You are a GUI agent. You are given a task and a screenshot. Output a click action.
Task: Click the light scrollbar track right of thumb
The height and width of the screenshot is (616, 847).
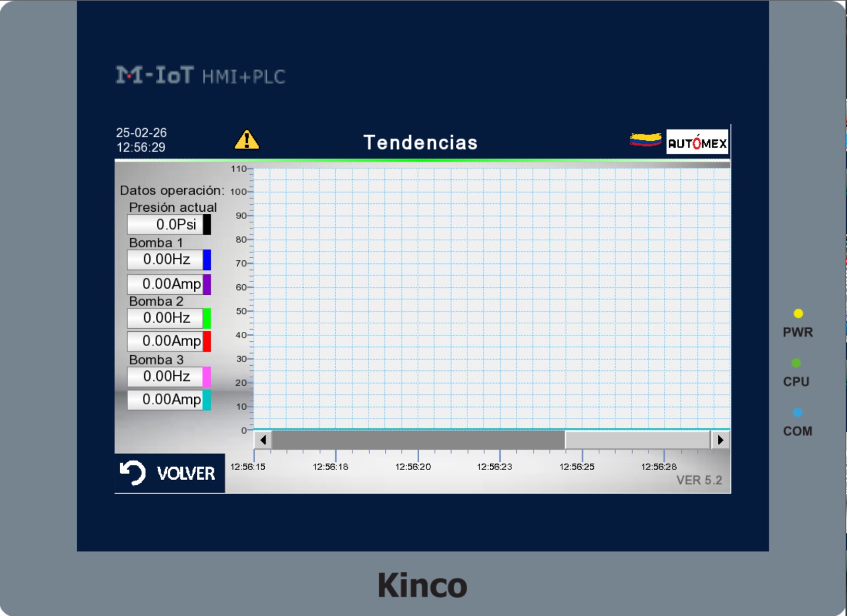point(638,440)
